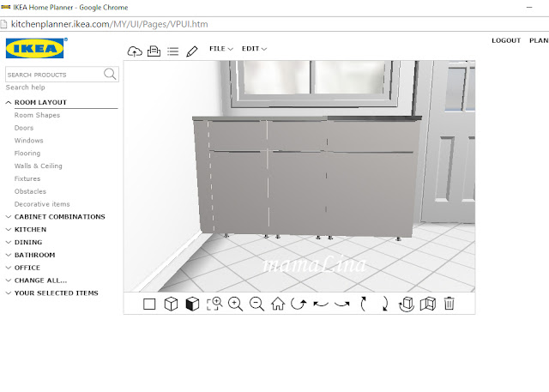
Task: Open Room Shapes option
Action: point(37,115)
